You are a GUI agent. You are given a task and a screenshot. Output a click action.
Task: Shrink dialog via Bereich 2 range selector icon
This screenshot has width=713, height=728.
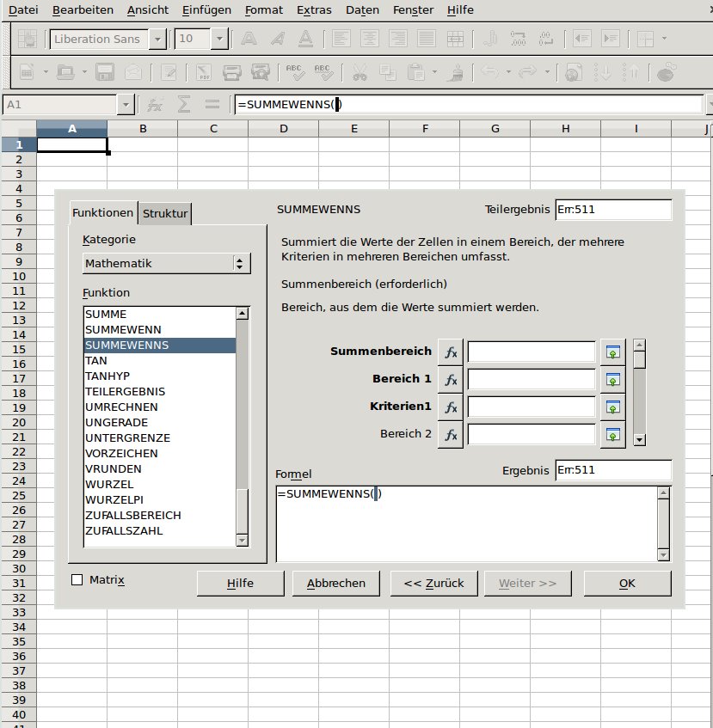point(612,435)
